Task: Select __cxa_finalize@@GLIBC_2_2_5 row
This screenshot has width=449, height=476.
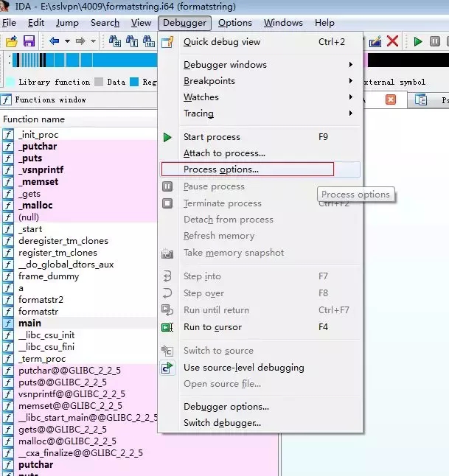Action: coord(80,453)
